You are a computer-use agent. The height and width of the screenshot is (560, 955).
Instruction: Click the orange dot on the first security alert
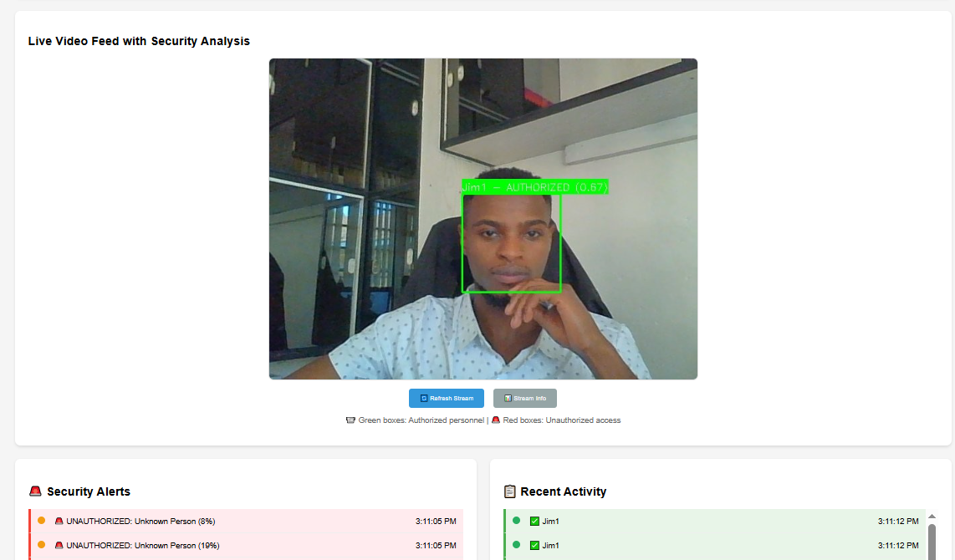43,520
